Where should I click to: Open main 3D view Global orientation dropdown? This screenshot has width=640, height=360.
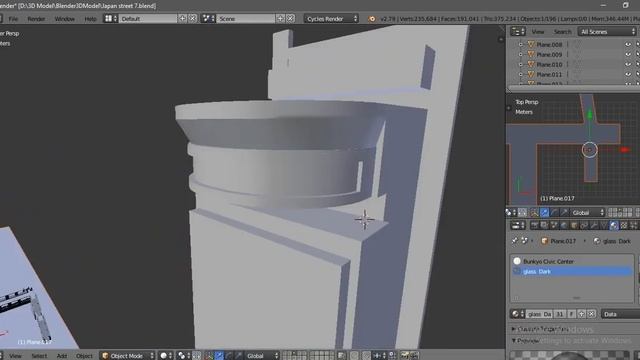(x=262, y=356)
